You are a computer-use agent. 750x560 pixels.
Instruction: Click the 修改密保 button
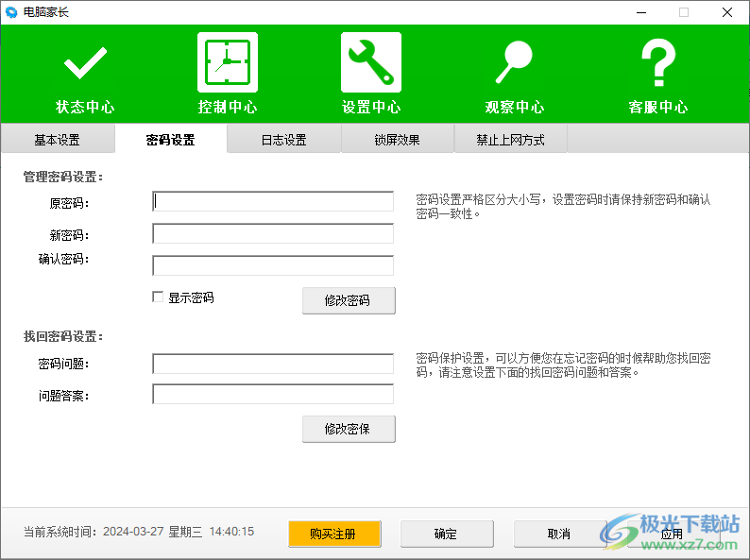[x=349, y=429]
